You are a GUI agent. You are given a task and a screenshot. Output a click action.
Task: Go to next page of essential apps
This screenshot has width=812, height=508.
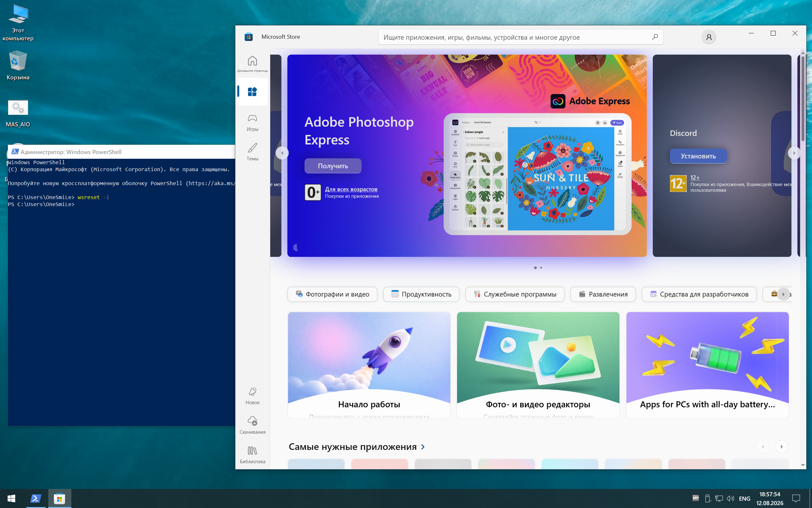(x=782, y=447)
